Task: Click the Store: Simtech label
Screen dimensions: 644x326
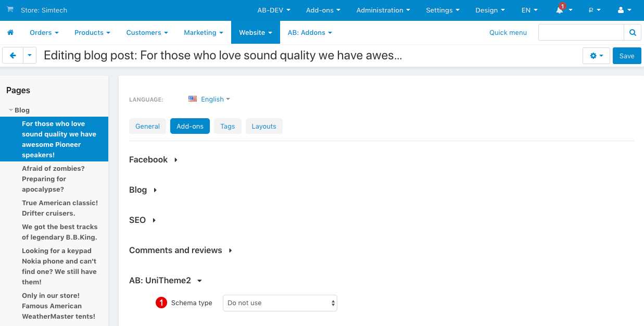Action: [x=44, y=10]
